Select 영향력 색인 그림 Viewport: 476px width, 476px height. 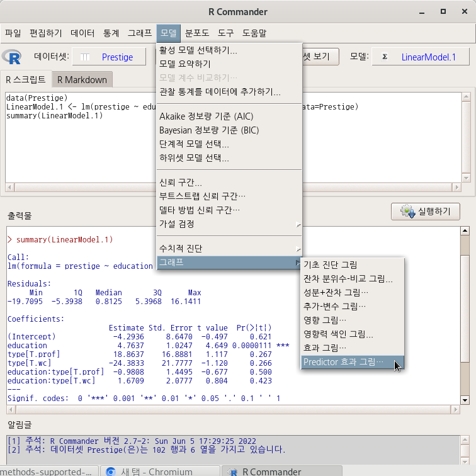click(x=353, y=334)
